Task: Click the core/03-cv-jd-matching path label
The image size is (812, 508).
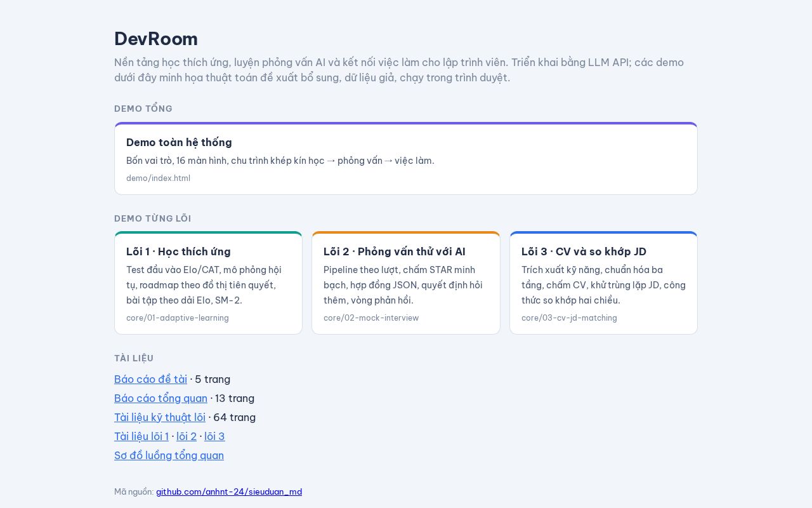Action: pyautogui.click(x=569, y=318)
